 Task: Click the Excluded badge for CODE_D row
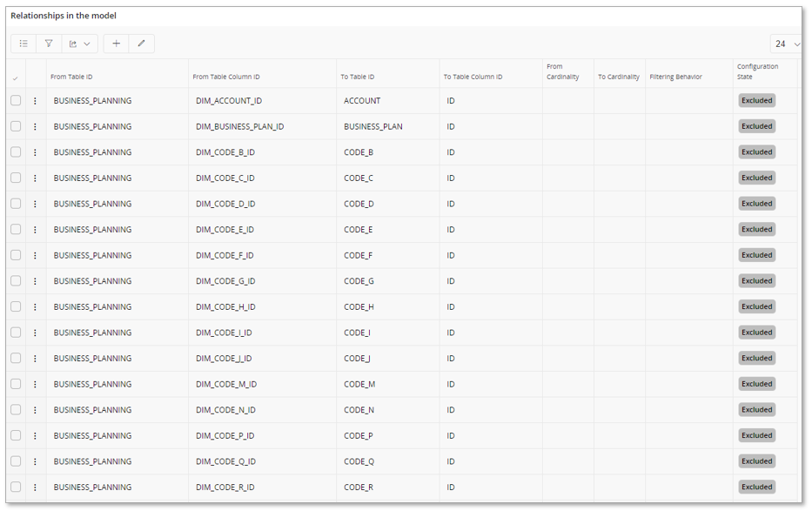pos(756,204)
